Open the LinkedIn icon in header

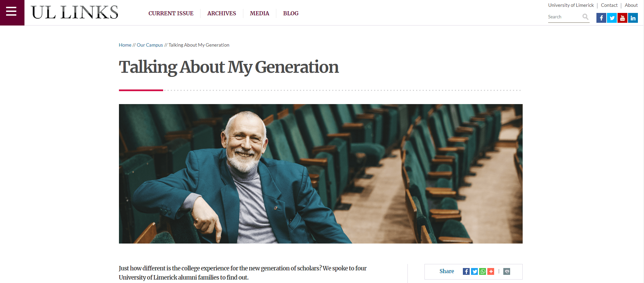click(633, 18)
